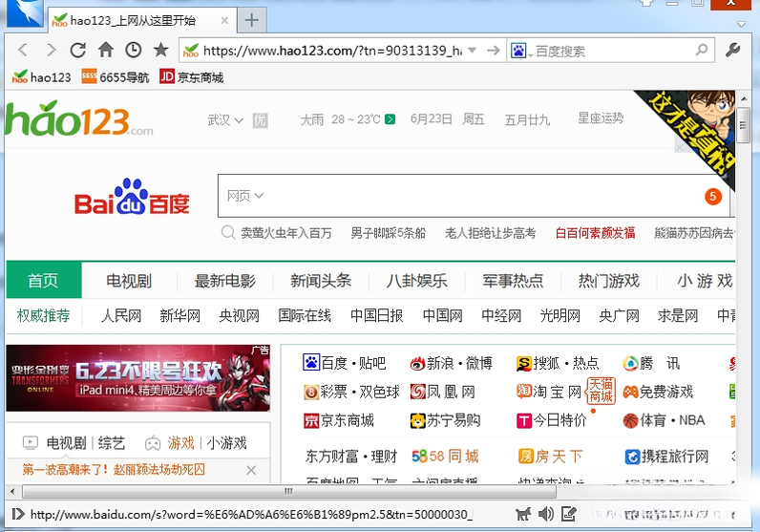Image resolution: width=760 pixels, height=532 pixels.
Task: Open a new tab with plus button
Action: coord(251,20)
